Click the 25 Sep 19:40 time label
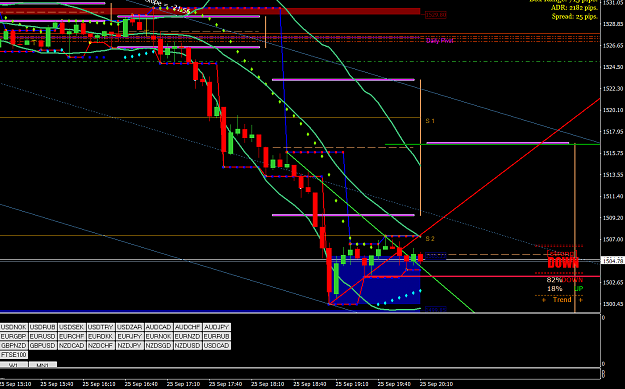This screenshot has width=625, height=389. coord(394,384)
